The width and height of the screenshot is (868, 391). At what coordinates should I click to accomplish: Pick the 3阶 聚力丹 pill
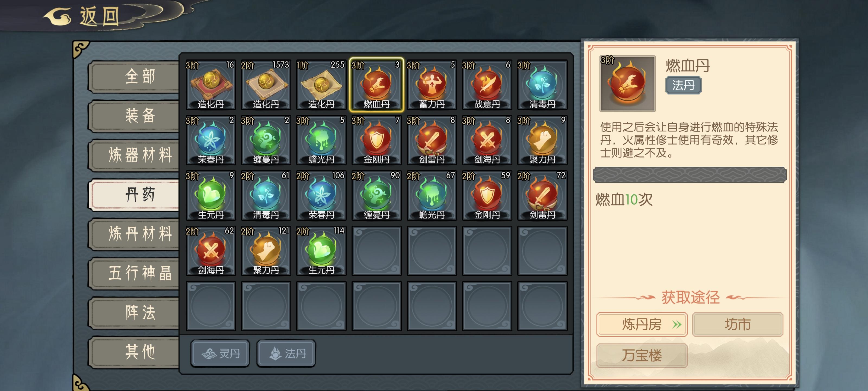(542, 140)
